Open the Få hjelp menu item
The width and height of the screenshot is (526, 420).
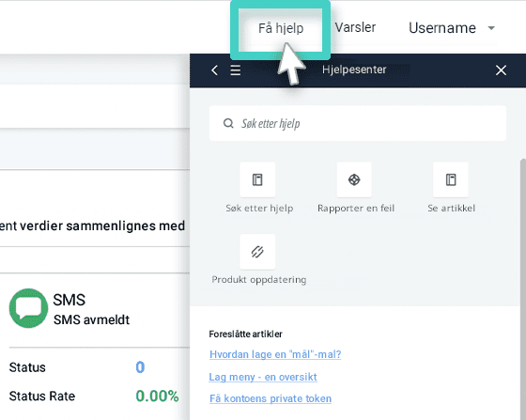coord(281,28)
